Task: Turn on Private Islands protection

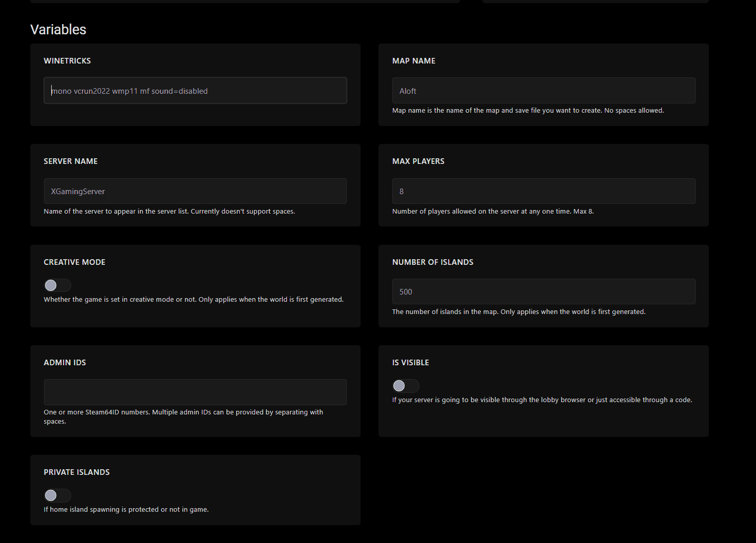Action: pyautogui.click(x=57, y=495)
